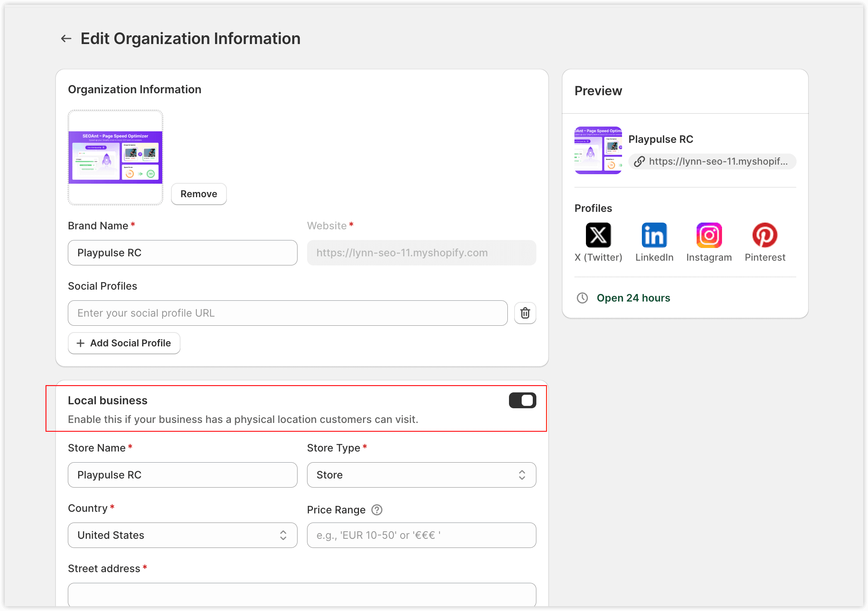Click the Price Range help icon
This screenshot has width=868, height=611.
(376, 510)
